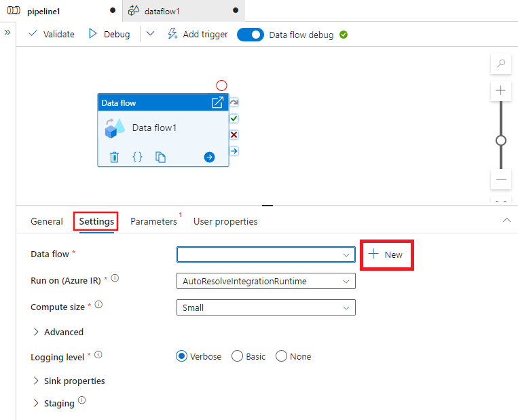Show info for Run on Azure IR
Image resolution: width=518 pixels, height=420 pixels.
coord(115,278)
